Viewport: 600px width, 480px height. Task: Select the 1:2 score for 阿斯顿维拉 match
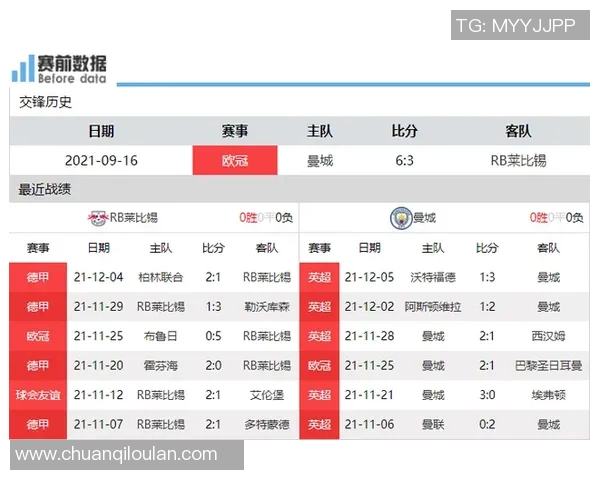click(x=487, y=307)
